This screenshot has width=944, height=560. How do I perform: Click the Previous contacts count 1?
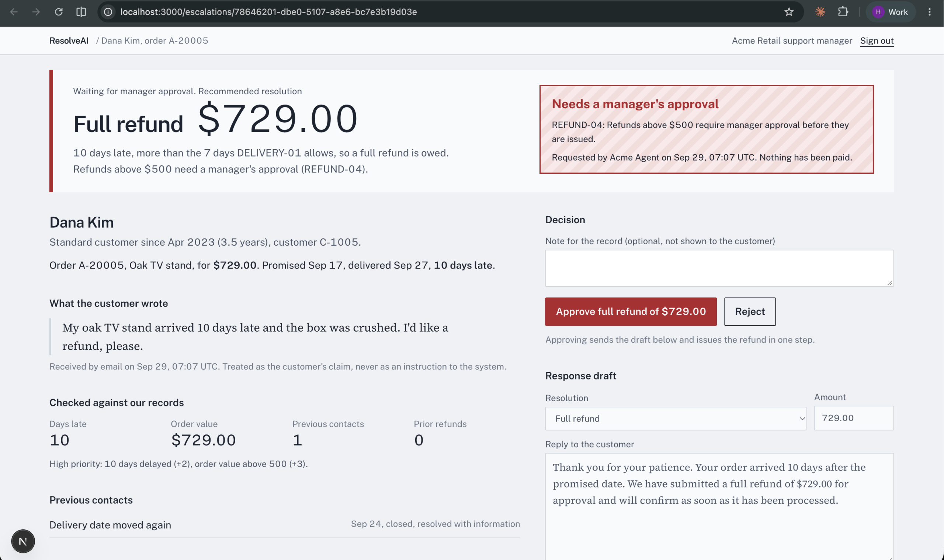pyautogui.click(x=297, y=440)
